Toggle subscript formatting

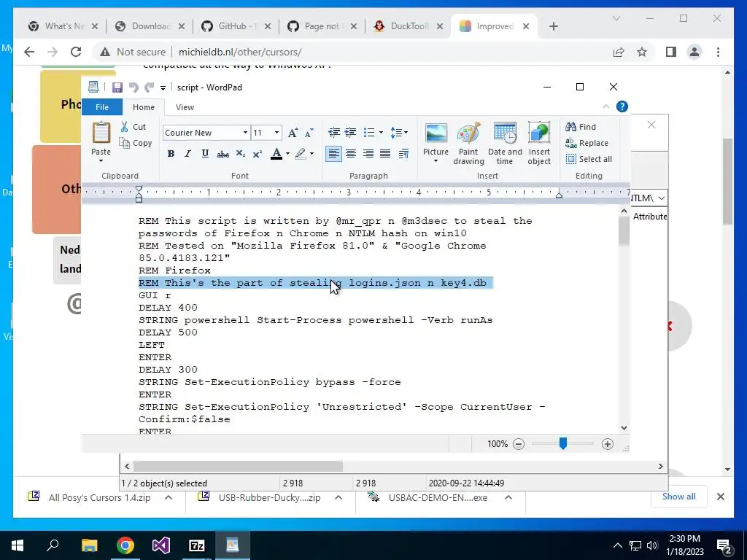click(x=240, y=153)
